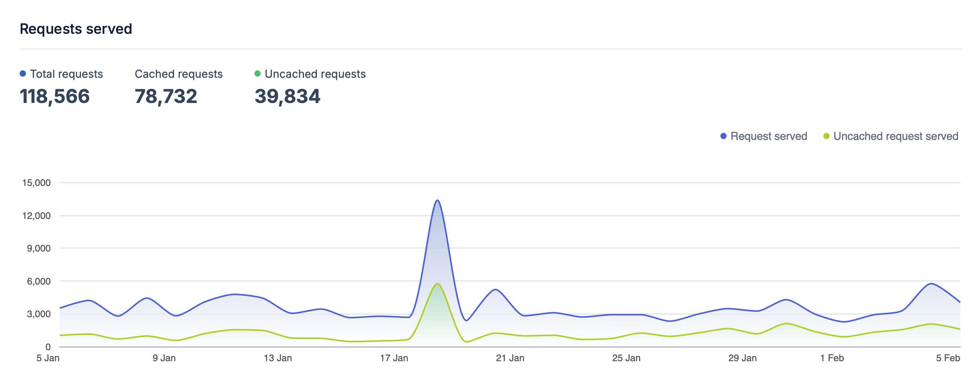Image resolution: width=980 pixels, height=382 pixels.
Task: Click the green line's highest peak
Action: pos(437,284)
